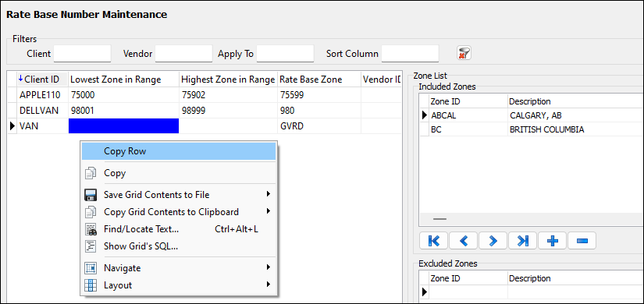Choose Copy Row from context menu
Viewport: 644px width, 304px height.
[x=179, y=151]
